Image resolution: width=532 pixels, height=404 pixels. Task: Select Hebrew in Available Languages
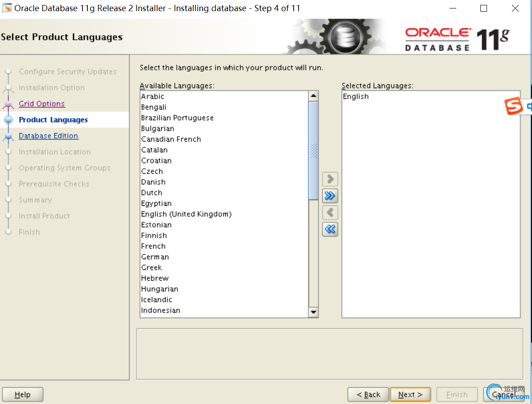[x=224, y=278]
